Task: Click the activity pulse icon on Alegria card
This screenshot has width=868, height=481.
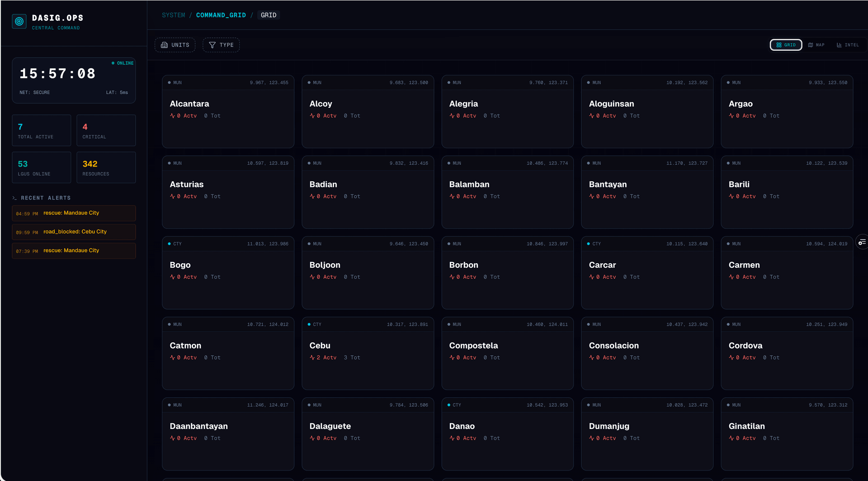Action: coord(452,116)
